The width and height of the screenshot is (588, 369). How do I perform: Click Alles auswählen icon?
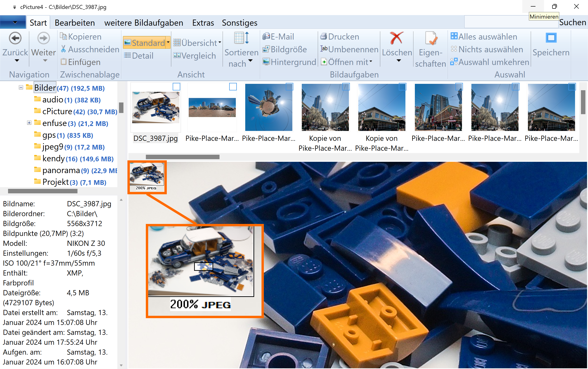pos(454,36)
